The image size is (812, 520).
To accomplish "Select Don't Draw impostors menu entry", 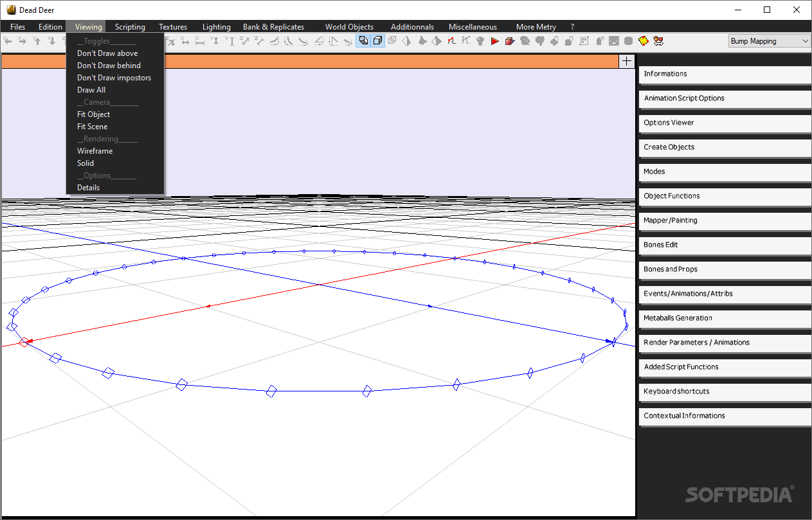I will pos(114,78).
